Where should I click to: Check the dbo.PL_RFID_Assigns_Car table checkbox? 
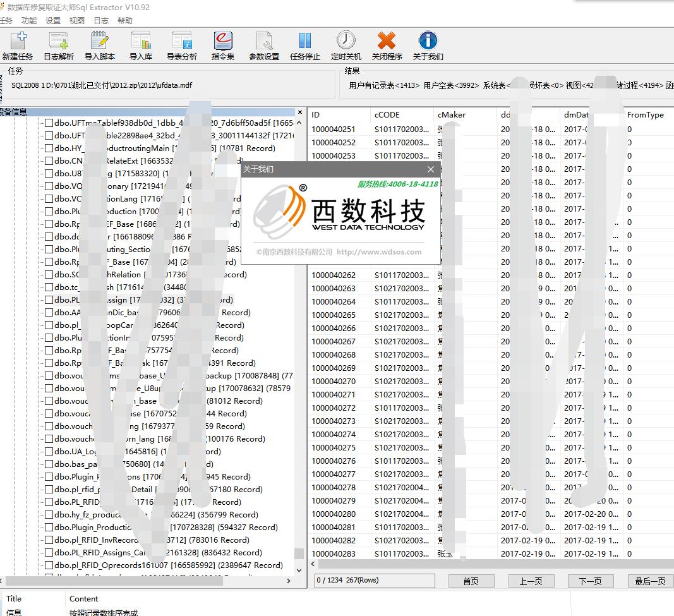point(49,552)
